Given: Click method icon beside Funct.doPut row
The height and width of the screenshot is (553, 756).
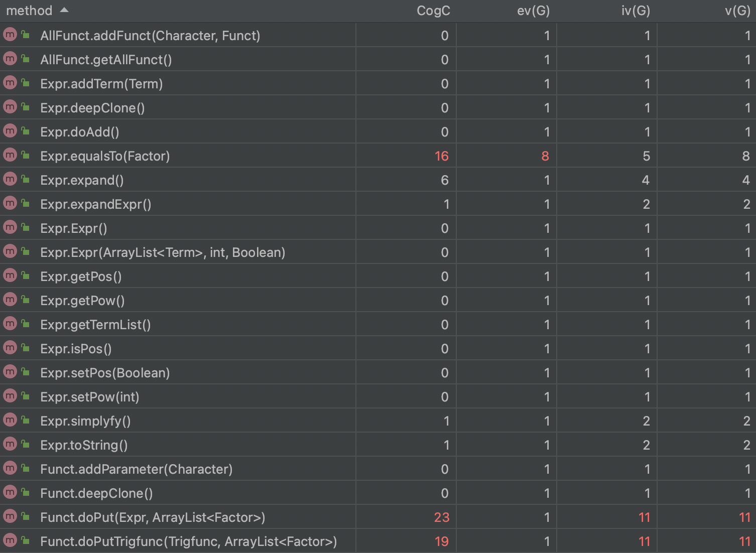Looking at the screenshot, I should click(10, 516).
